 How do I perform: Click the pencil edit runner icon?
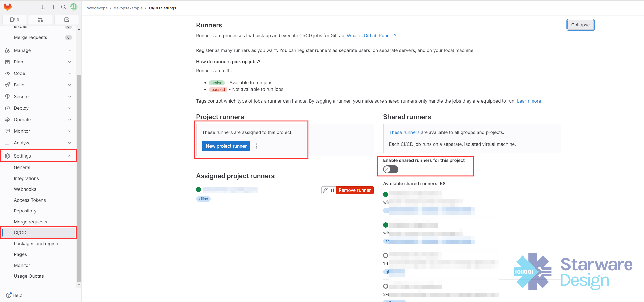click(x=325, y=190)
